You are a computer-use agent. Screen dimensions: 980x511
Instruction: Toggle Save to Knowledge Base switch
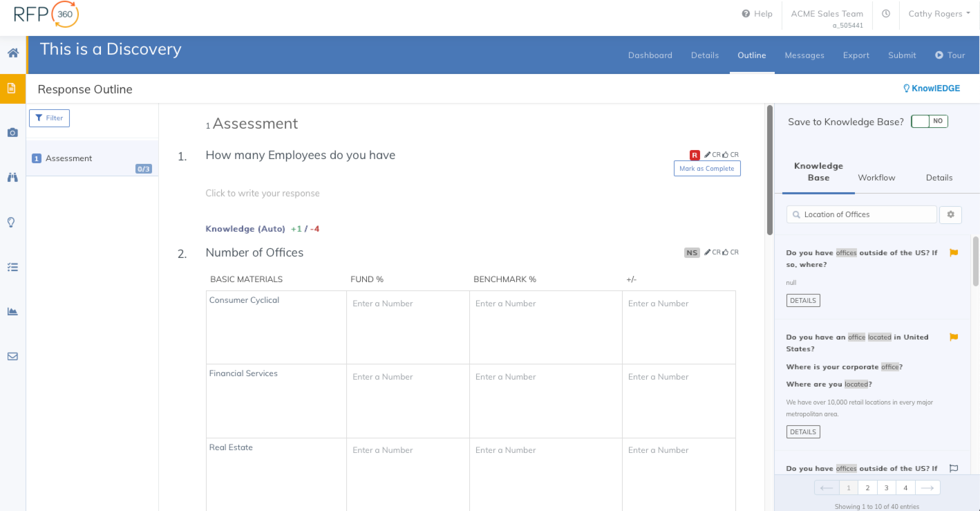pos(929,122)
